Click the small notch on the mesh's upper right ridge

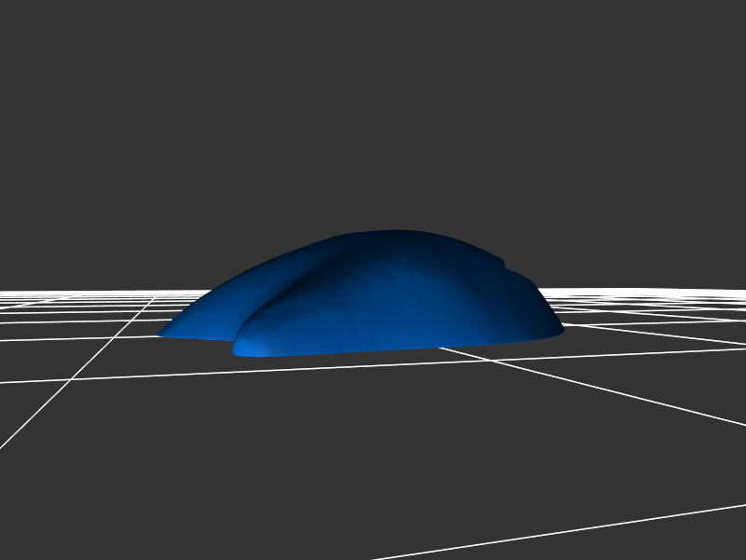pos(504,264)
